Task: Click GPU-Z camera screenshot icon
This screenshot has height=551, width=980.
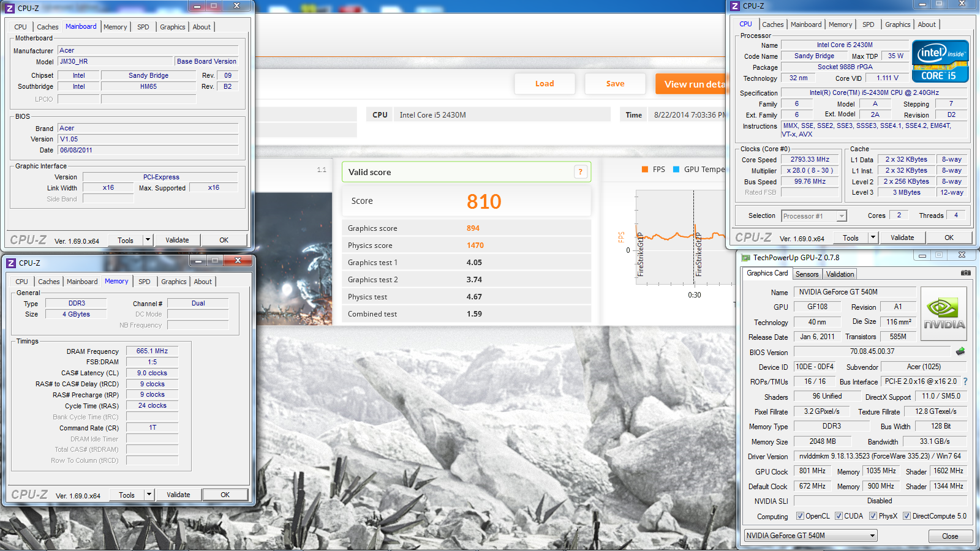Action: [x=965, y=273]
